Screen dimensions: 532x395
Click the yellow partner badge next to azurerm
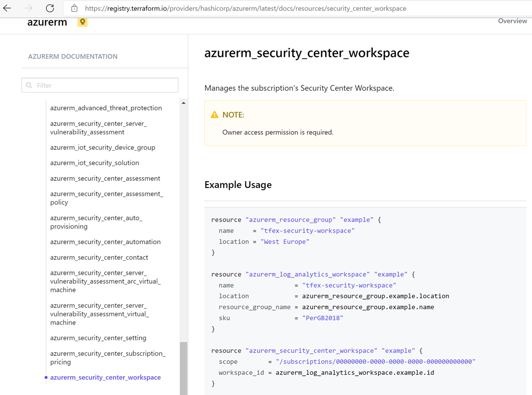point(82,22)
